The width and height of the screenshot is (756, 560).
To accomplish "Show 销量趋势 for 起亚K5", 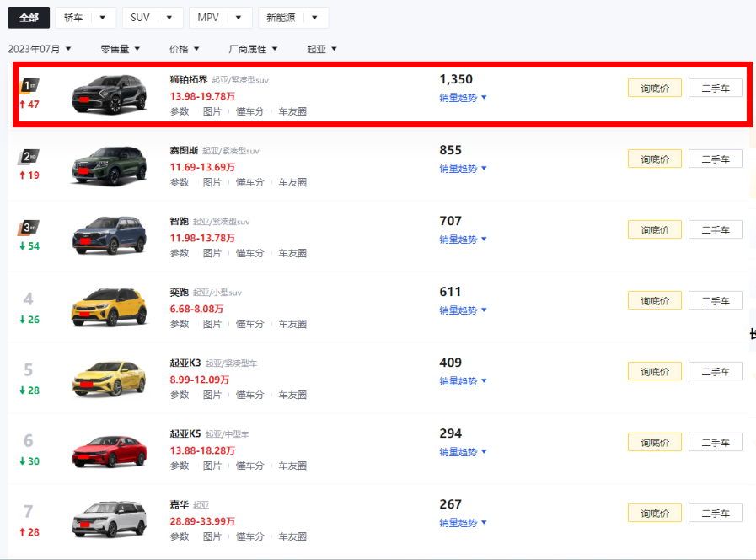I will [463, 452].
